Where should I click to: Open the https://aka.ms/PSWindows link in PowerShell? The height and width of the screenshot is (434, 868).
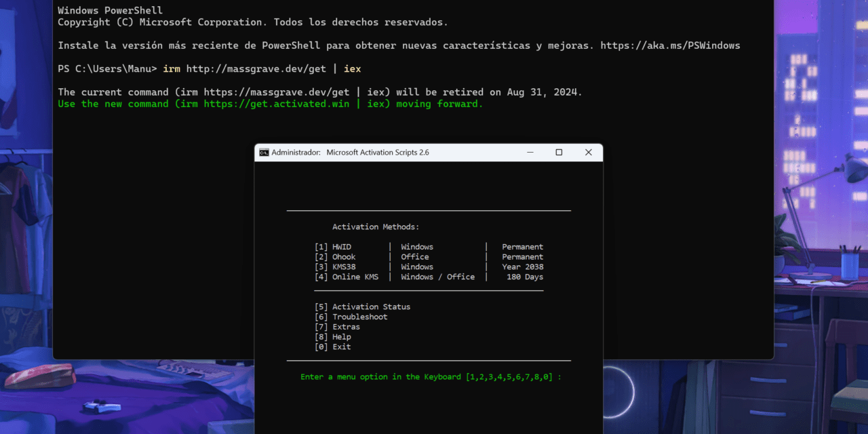pyautogui.click(x=670, y=45)
